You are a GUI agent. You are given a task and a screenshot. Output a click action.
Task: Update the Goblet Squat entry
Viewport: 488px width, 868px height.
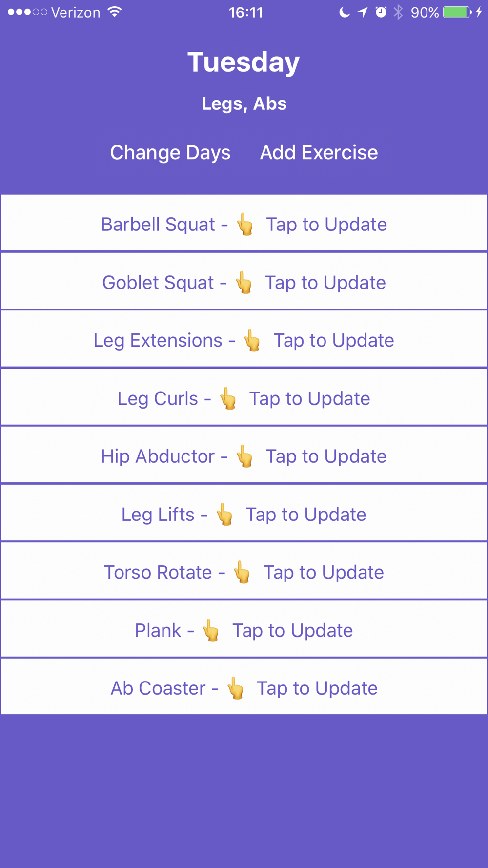point(244,281)
